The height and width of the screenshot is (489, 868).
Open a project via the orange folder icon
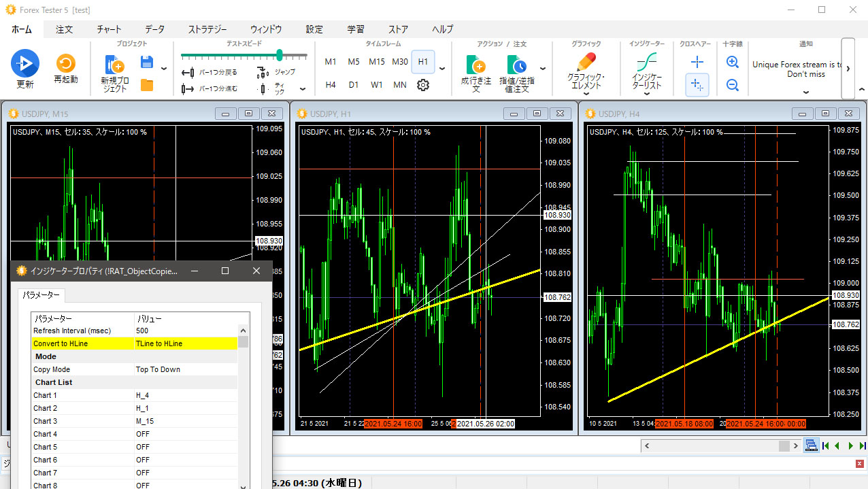point(146,85)
